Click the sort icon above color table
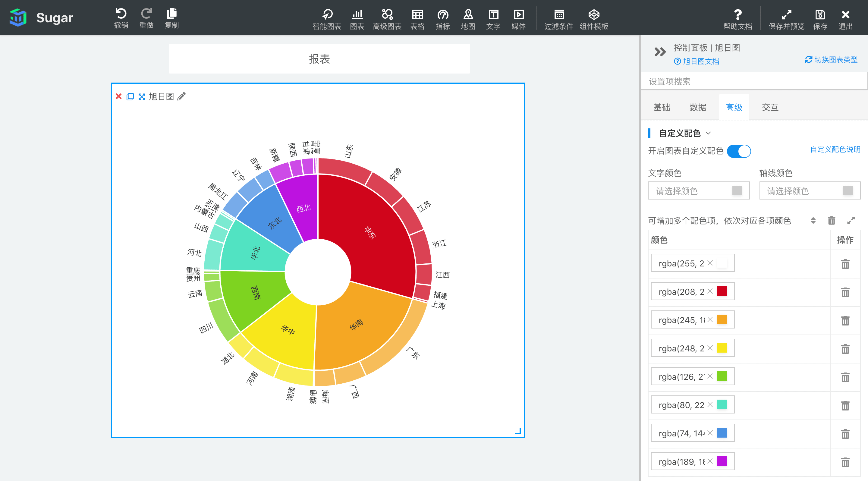868x481 pixels. pos(813,221)
